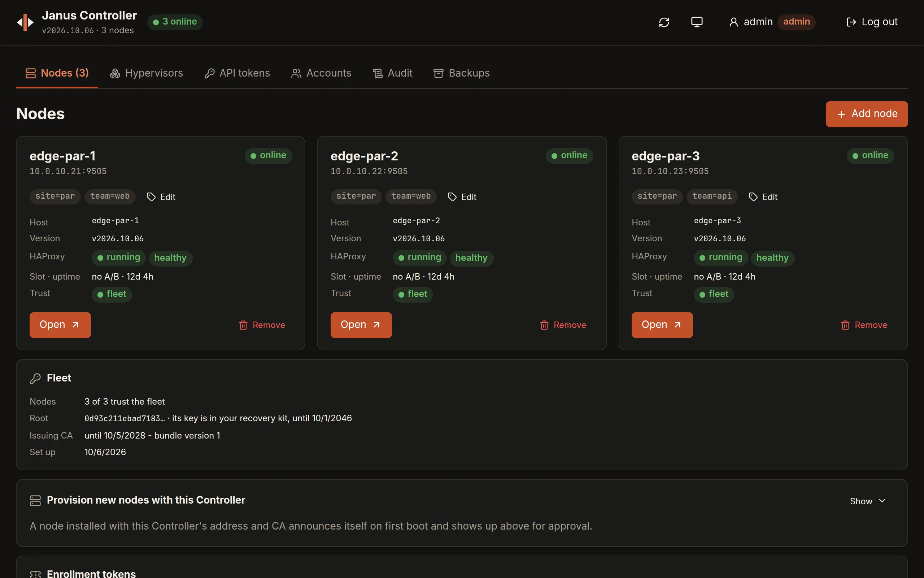Click the address 10.0.10.22:9505

pyautogui.click(x=369, y=171)
